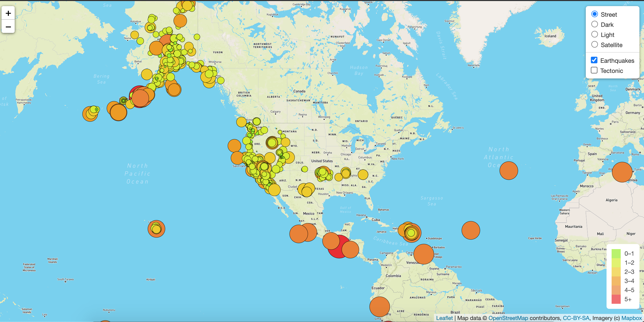The width and height of the screenshot is (644, 322).
Task: Click the Morocco country label
Action: (x=587, y=186)
